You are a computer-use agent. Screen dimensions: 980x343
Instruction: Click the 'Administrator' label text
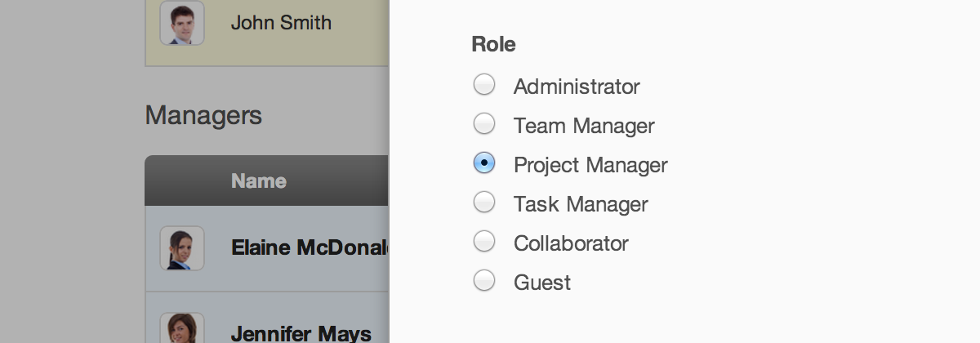click(x=577, y=87)
